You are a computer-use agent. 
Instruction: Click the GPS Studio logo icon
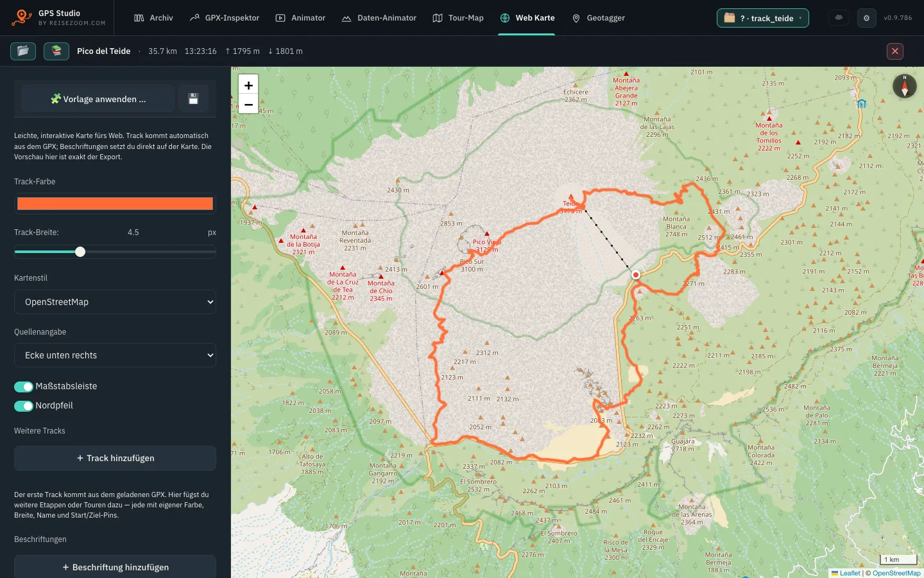point(21,17)
